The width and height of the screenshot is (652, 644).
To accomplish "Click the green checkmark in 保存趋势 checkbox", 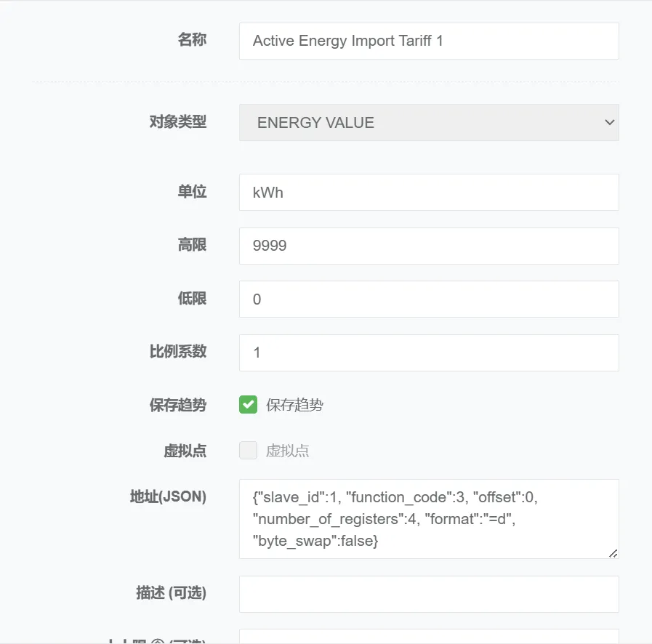I will [248, 405].
